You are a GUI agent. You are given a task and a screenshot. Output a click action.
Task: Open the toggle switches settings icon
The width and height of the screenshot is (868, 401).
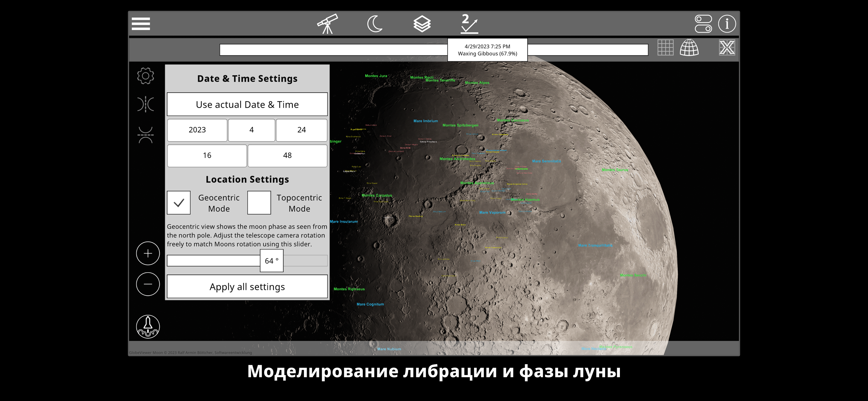pos(703,23)
